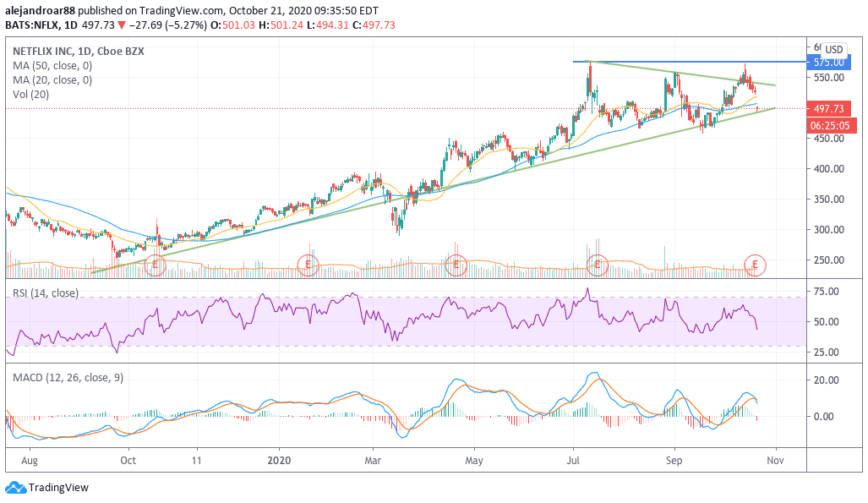The image size is (868, 503).
Task: Click the 06:25:05 bar countdown label
Action: (x=830, y=126)
